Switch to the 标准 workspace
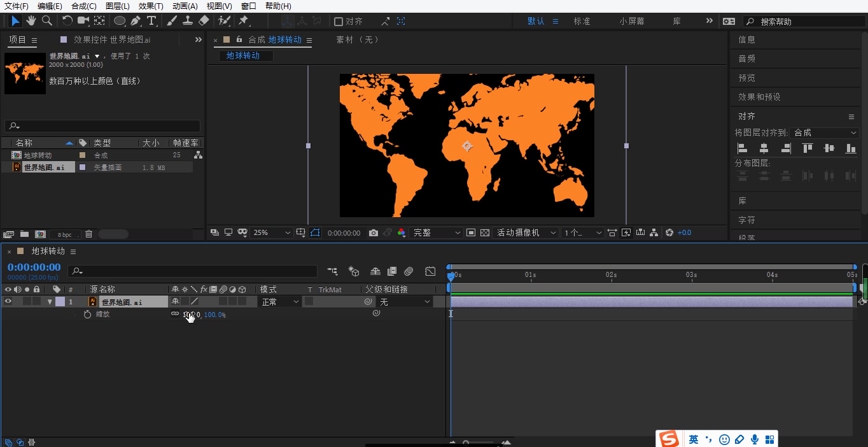 tap(582, 21)
